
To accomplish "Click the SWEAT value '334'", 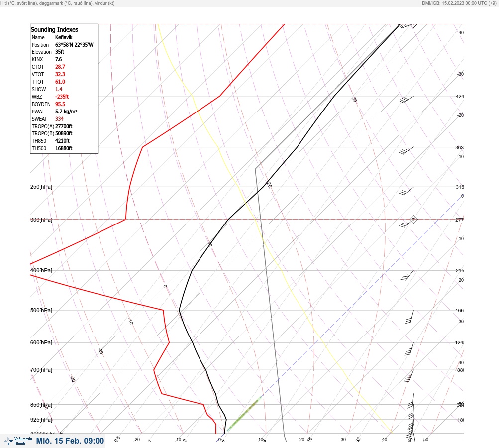I will 59,119.
